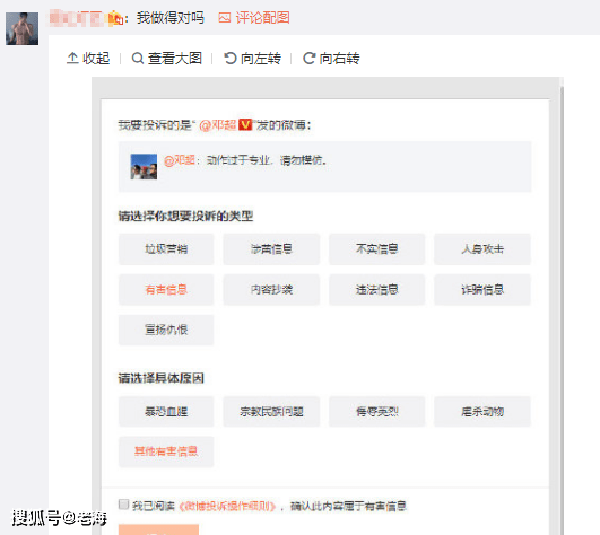The height and width of the screenshot is (535, 600).
Task: Click the clockwise rotate icon
Action: [x=309, y=58]
